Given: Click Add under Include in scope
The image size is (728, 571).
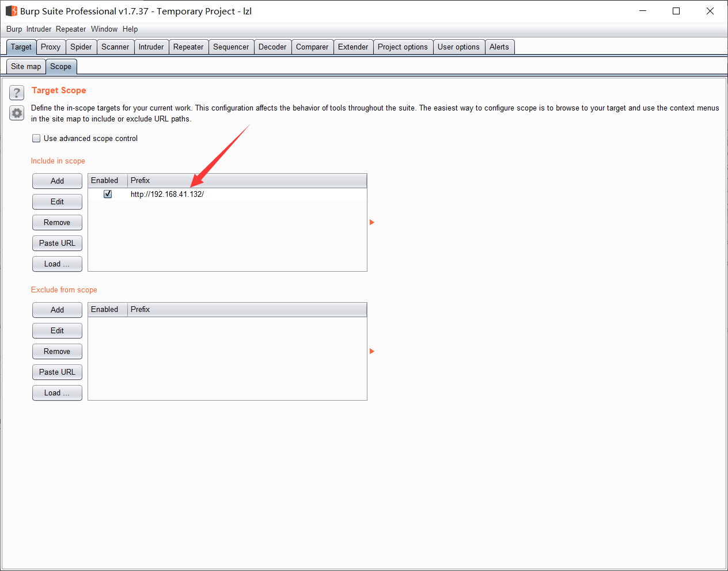Looking at the screenshot, I should (x=57, y=181).
